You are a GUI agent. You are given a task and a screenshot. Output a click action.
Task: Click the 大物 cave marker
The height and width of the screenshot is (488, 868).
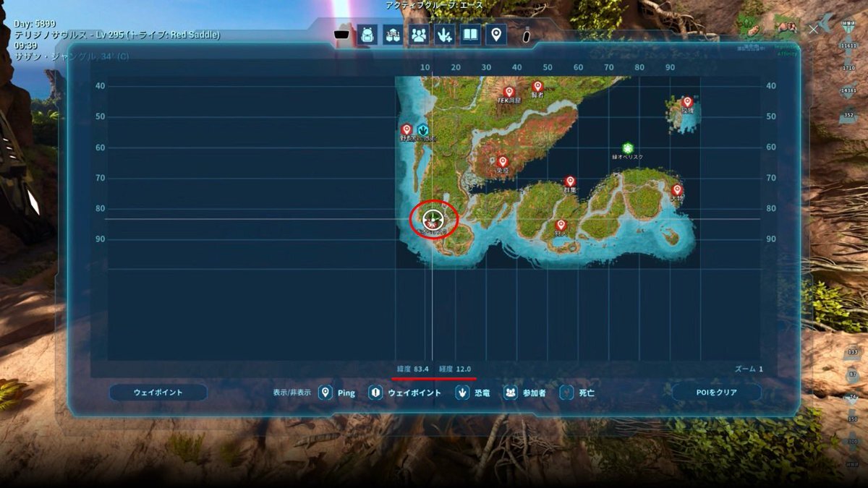(x=677, y=190)
